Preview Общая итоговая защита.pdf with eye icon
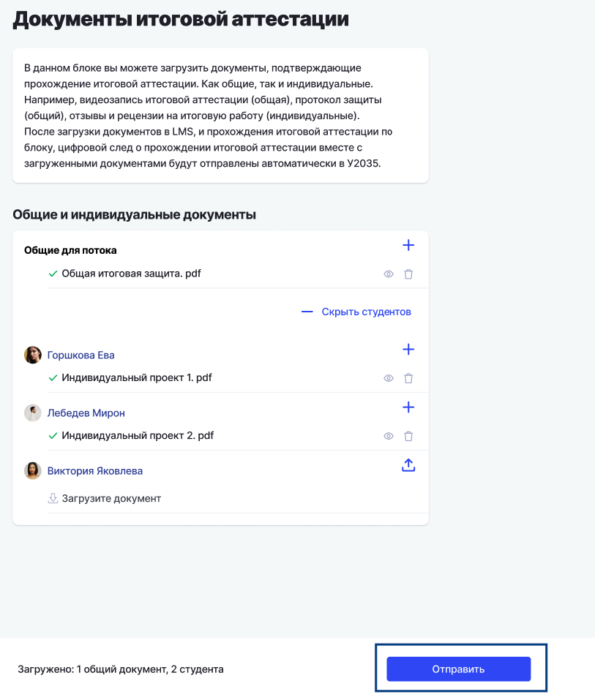 pyautogui.click(x=389, y=274)
